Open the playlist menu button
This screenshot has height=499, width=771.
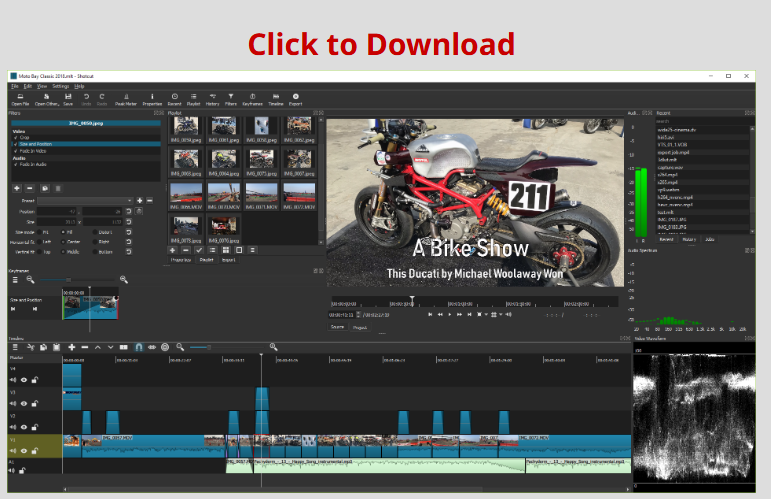252,250
